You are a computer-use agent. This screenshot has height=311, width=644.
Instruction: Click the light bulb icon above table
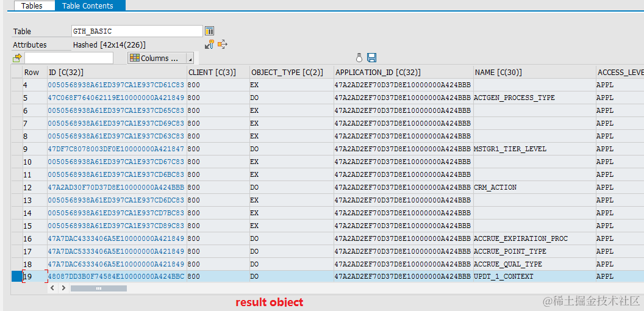[x=359, y=57]
